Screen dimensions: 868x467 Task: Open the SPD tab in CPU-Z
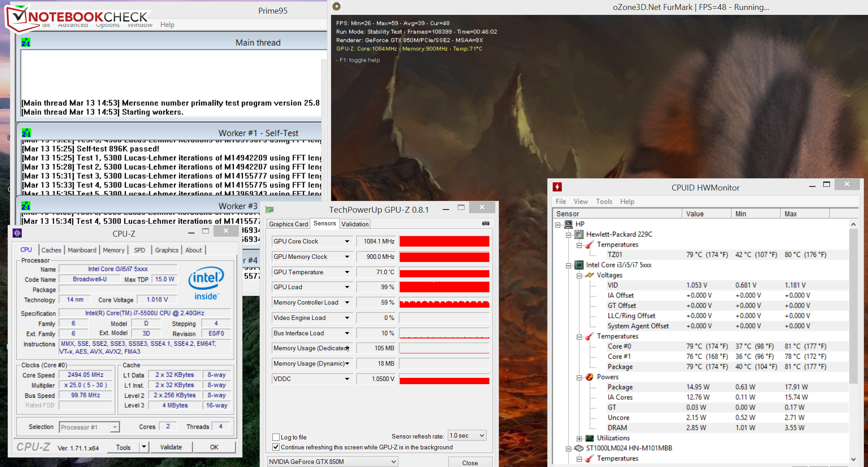coord(140,250)
